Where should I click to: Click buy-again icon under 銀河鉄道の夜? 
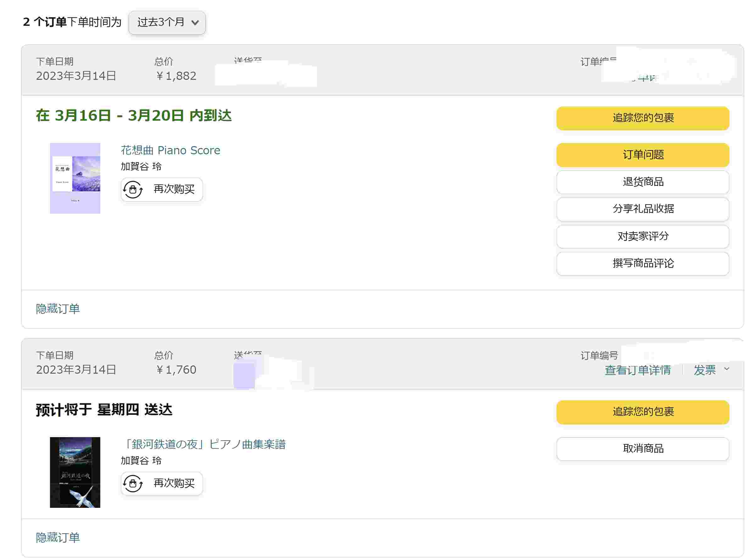[x=133, y=483]
